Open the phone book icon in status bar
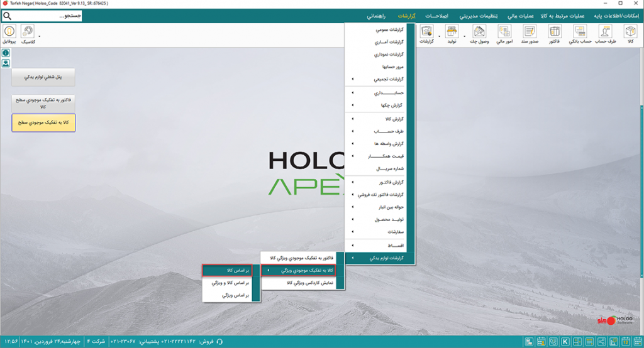 pos(553,342)
